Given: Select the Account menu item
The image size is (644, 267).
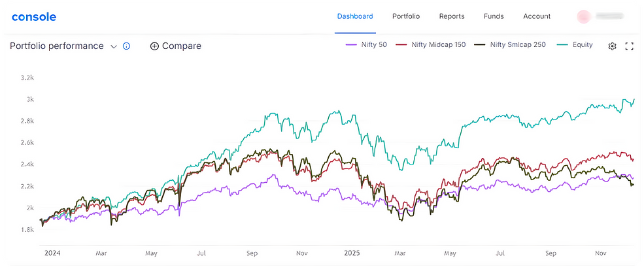Looking at the screenshot, I should [x=537, y=16].
